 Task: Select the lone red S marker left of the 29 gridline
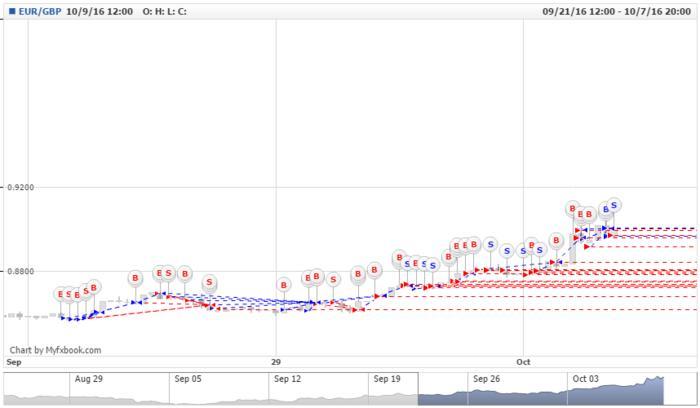pyautogui.click(x=209, y=283)
